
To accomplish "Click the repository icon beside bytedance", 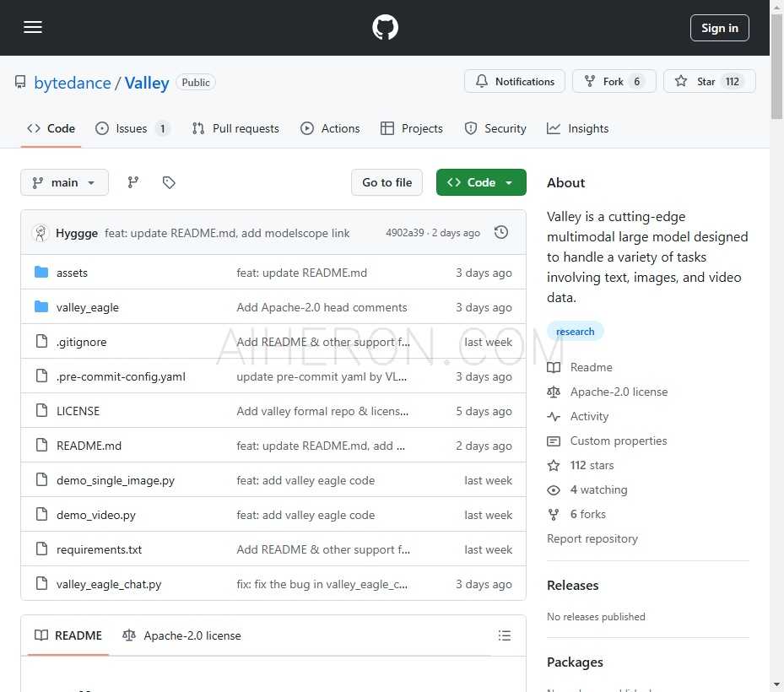I will pos(20,82).
